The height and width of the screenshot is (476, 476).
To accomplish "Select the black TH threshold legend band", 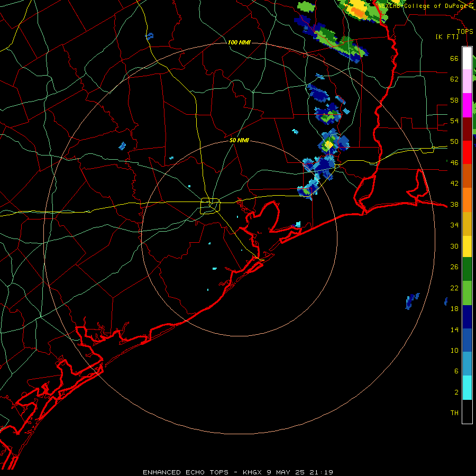I will [x=467, y=411].
